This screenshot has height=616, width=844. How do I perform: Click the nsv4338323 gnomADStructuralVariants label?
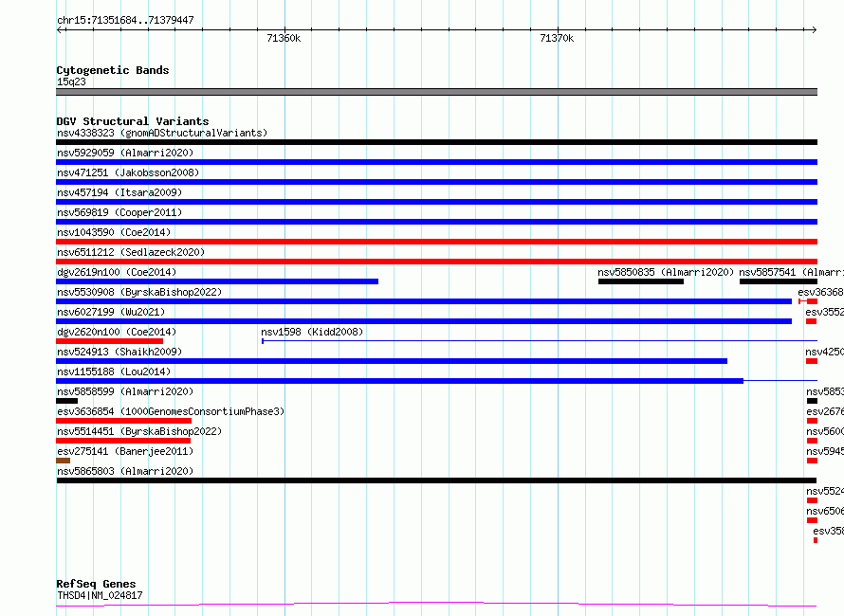point(162,133)
